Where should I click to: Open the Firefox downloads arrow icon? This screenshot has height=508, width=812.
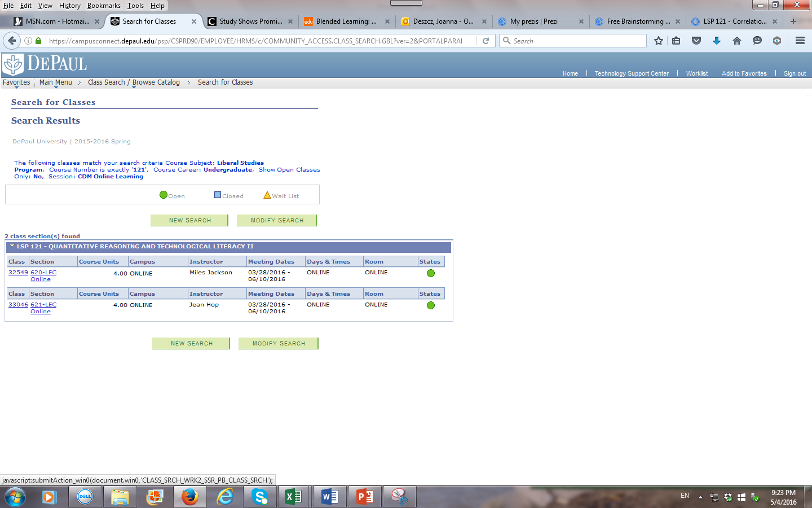point(717,41)
